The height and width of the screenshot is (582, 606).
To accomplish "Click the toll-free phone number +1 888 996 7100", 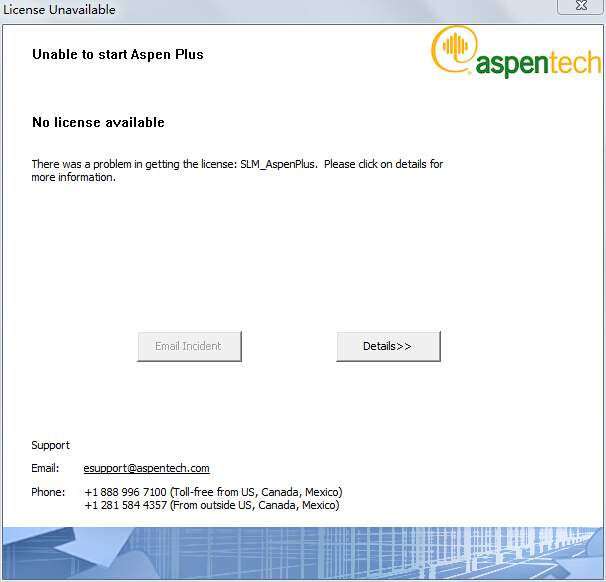I will click(x=125, y=492).
